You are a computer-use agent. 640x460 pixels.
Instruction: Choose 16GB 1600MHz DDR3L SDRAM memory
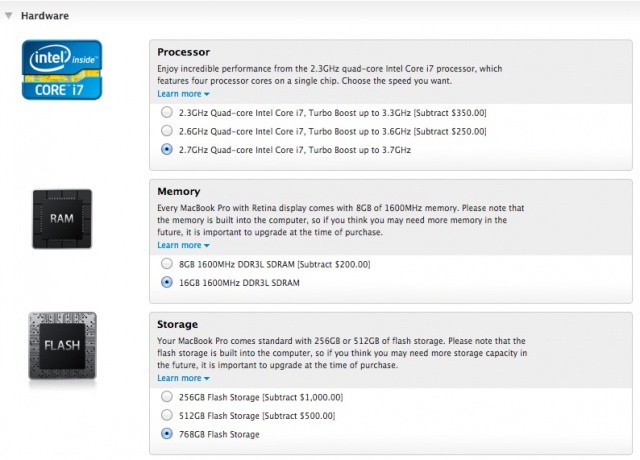167,283
